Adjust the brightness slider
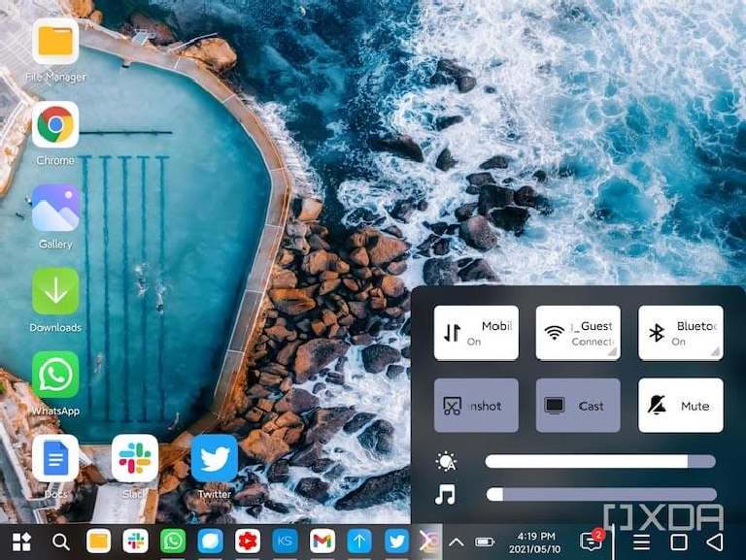 coord(600,461)
